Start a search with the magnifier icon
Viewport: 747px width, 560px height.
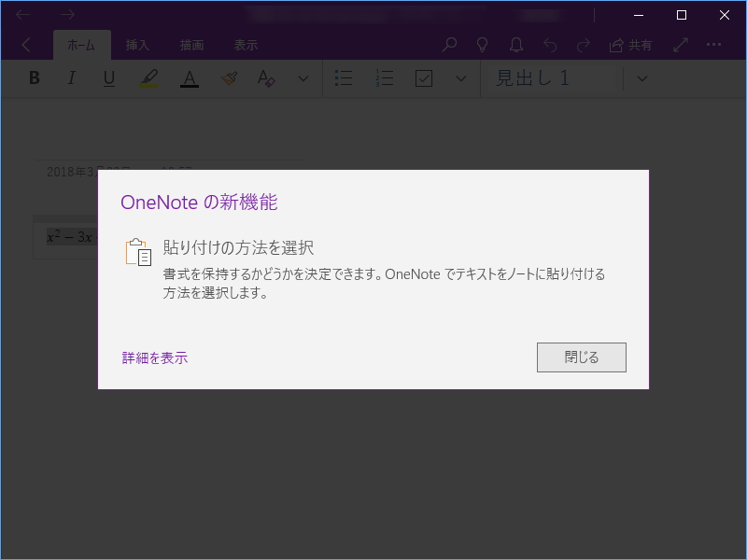[x=448, y=44]
